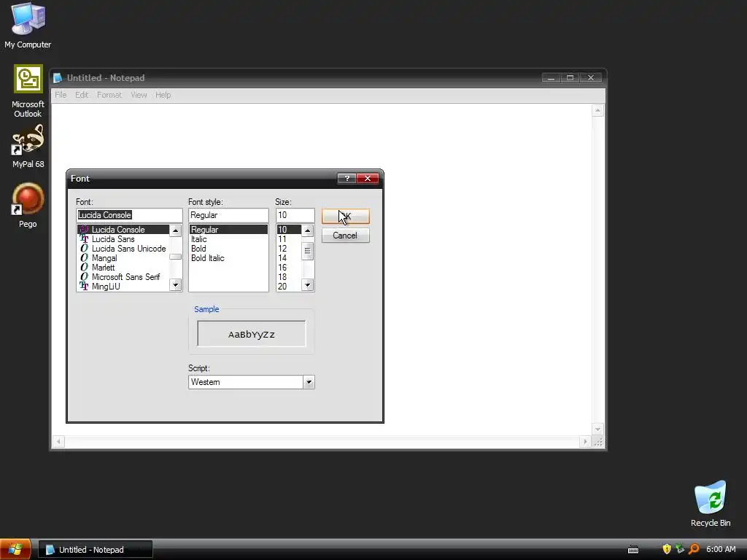Click the network connection tray icon
The image size is (747, 560).
[680, 549]
